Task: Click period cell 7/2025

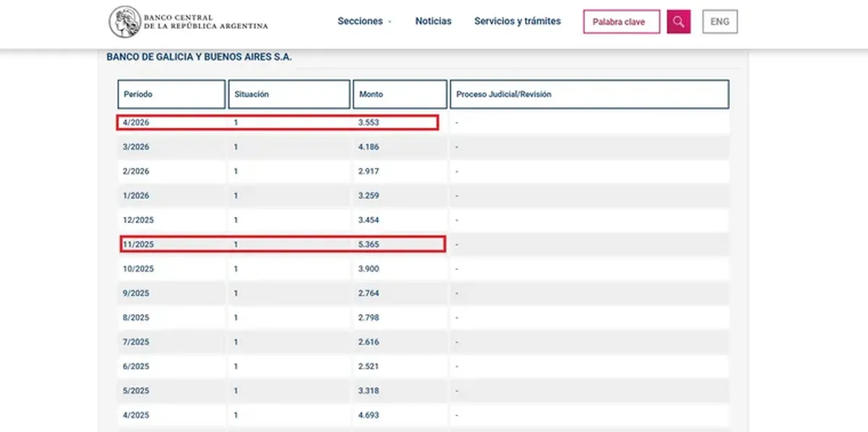Action: (x=136, y=342)
